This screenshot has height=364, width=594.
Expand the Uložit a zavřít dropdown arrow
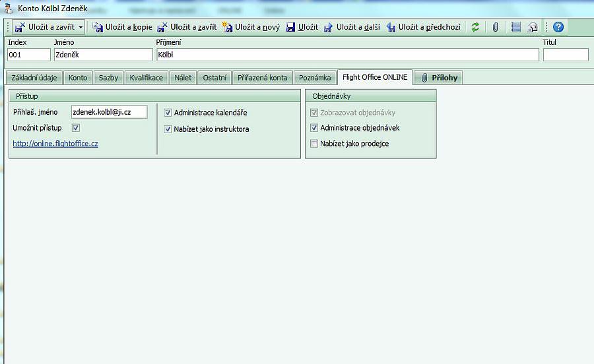81,27
